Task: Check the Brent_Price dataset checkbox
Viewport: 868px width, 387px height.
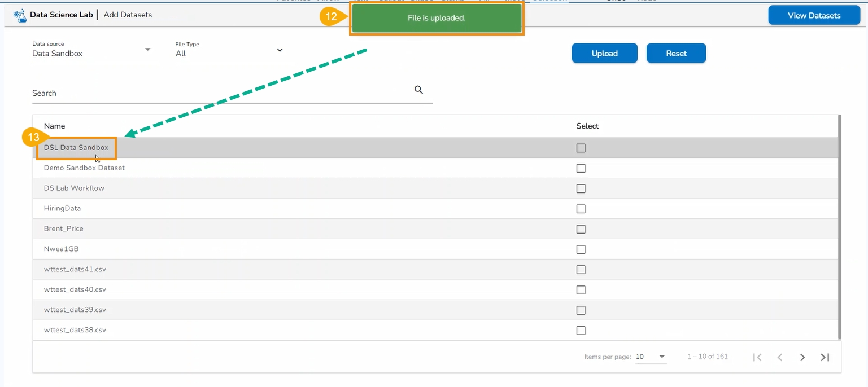Action: 581,229
